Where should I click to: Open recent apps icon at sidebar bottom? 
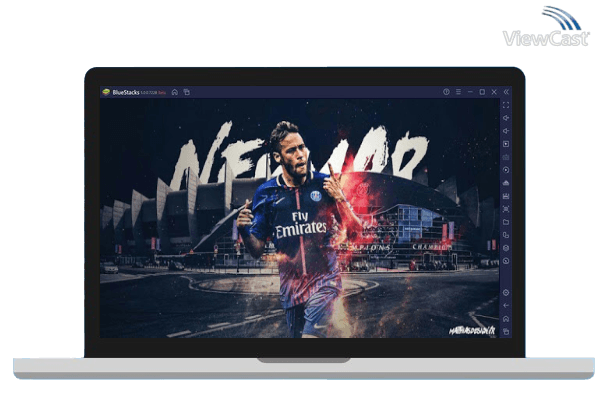pos(506,331)
